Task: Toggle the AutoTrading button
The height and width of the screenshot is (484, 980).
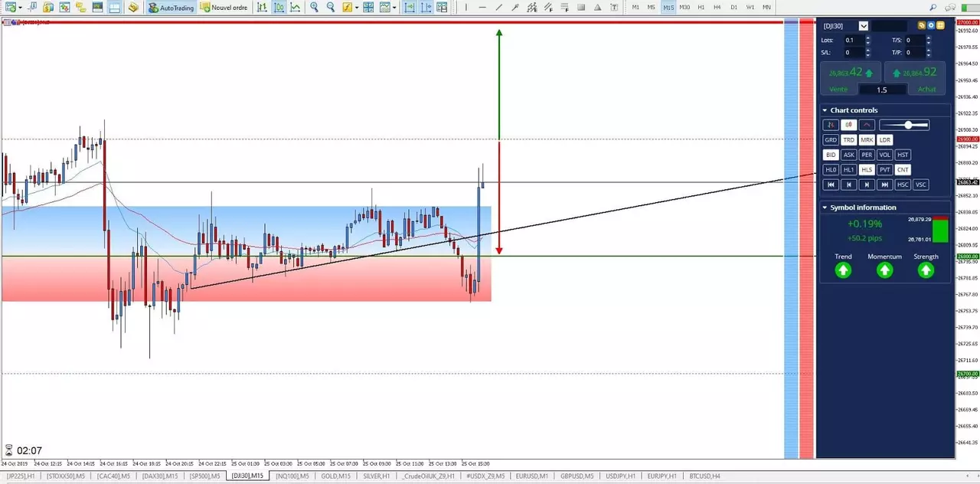Action: click(x=171, y=7)
